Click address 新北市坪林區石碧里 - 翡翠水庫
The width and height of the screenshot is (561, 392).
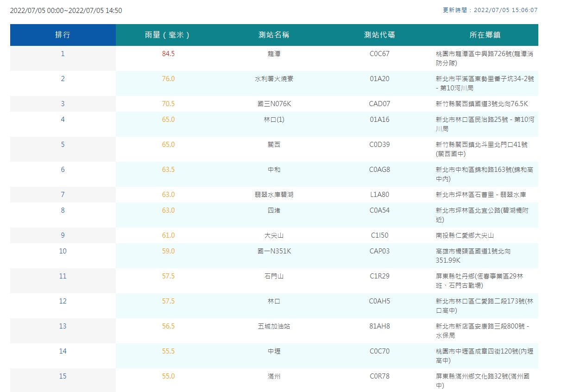coord(481,195)
